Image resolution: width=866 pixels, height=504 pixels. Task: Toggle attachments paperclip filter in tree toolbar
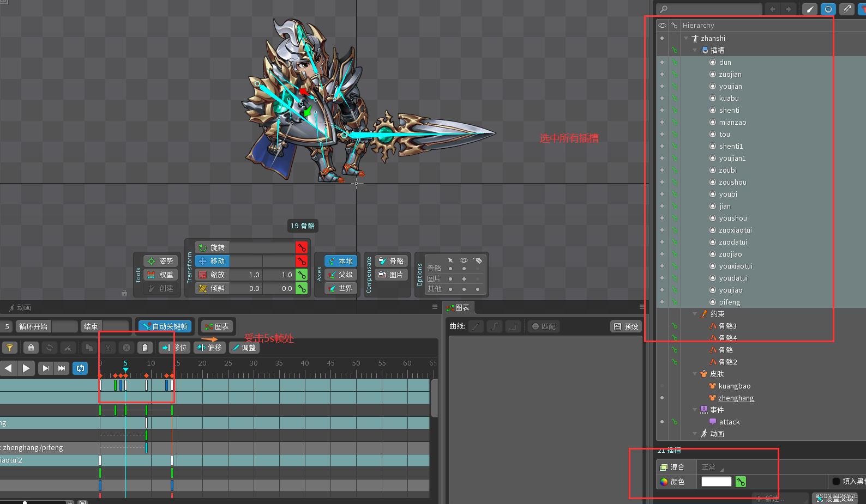click(847, 9)
